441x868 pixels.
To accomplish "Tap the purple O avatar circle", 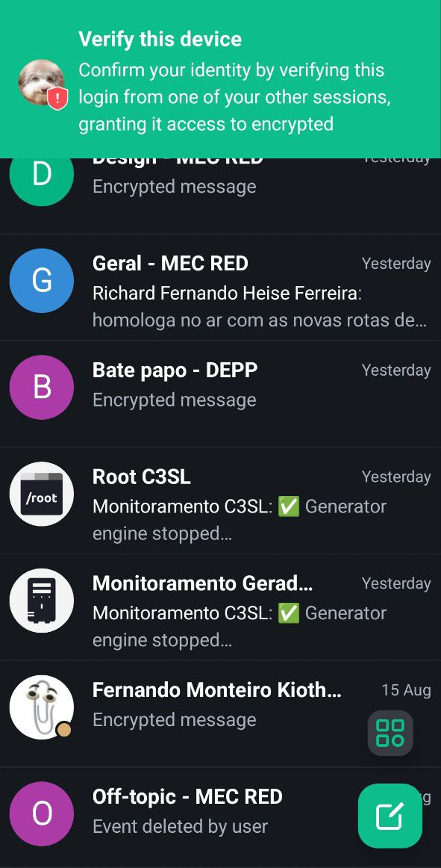I will [x=42, y=813].
